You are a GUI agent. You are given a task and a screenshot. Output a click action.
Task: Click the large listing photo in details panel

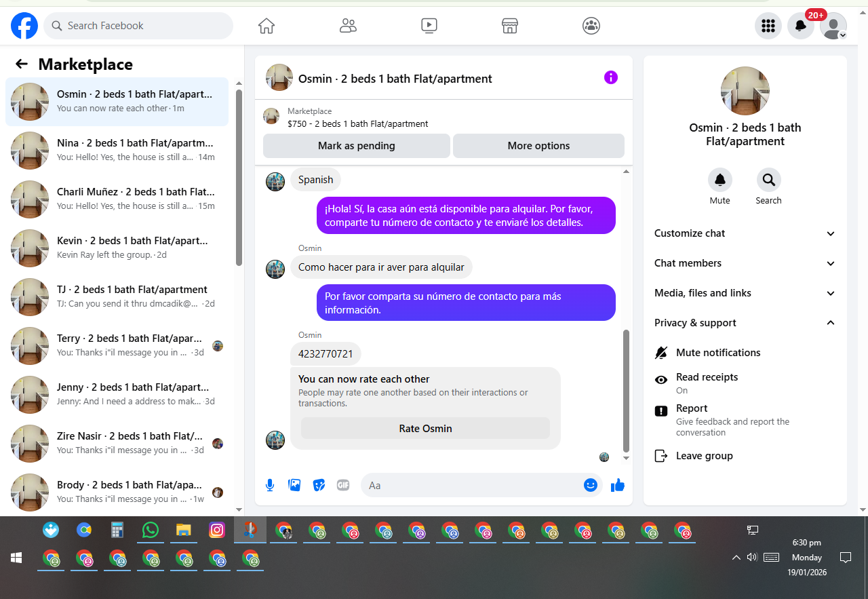(x=745, y=91)
